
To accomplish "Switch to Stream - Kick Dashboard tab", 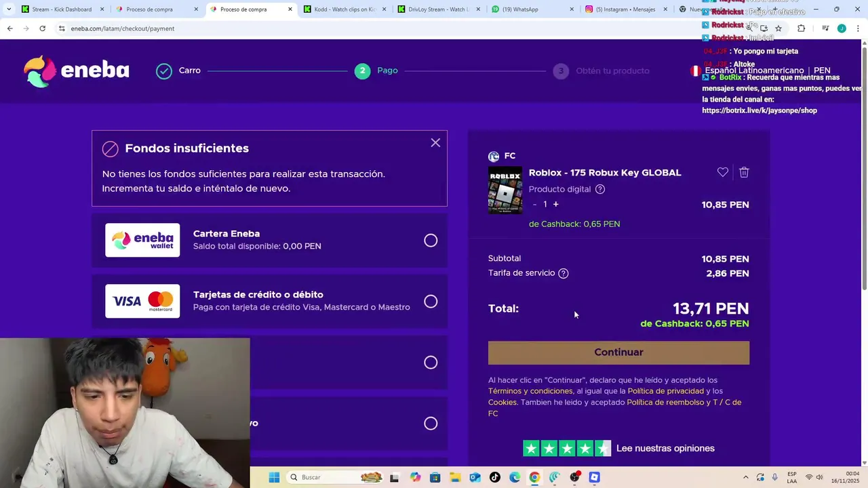I will tap(62, 9).
